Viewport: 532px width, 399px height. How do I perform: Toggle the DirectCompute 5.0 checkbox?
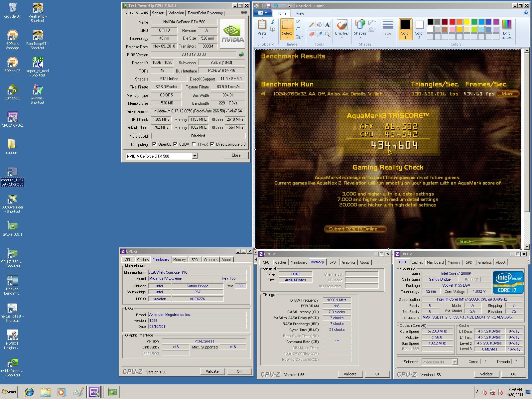tap(212, 144)
